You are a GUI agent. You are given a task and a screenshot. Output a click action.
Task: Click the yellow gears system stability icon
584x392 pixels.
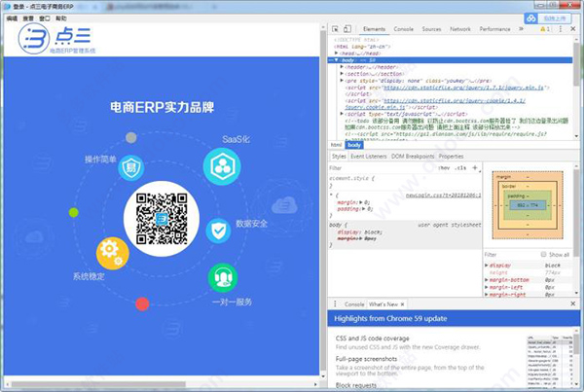point(113,253)
